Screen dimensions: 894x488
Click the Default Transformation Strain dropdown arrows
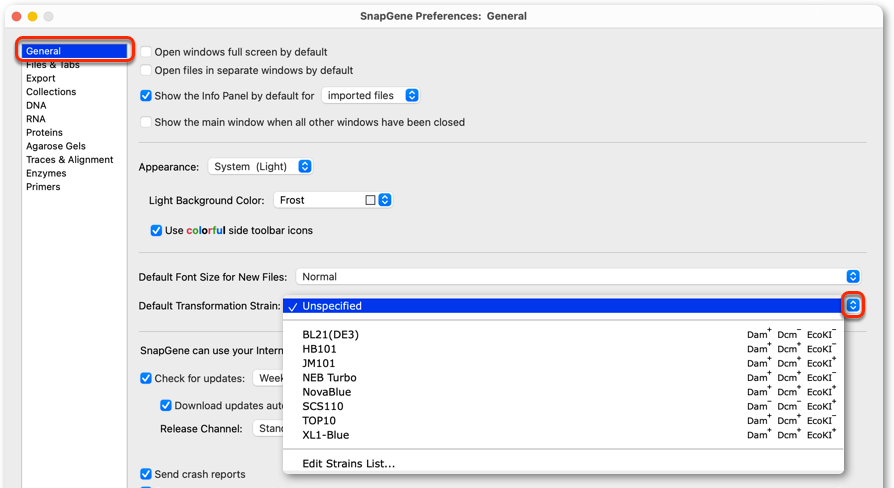853,306
